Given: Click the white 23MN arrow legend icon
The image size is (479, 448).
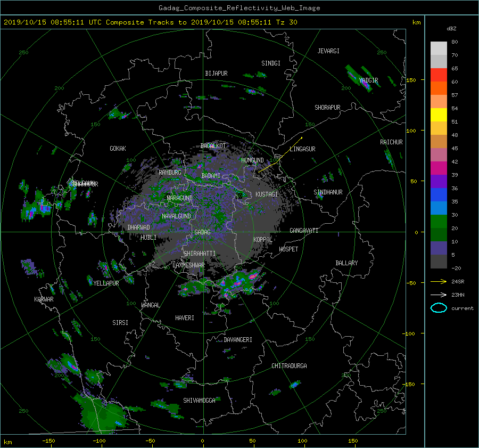Looking at the screenshot, I should 439,295.
